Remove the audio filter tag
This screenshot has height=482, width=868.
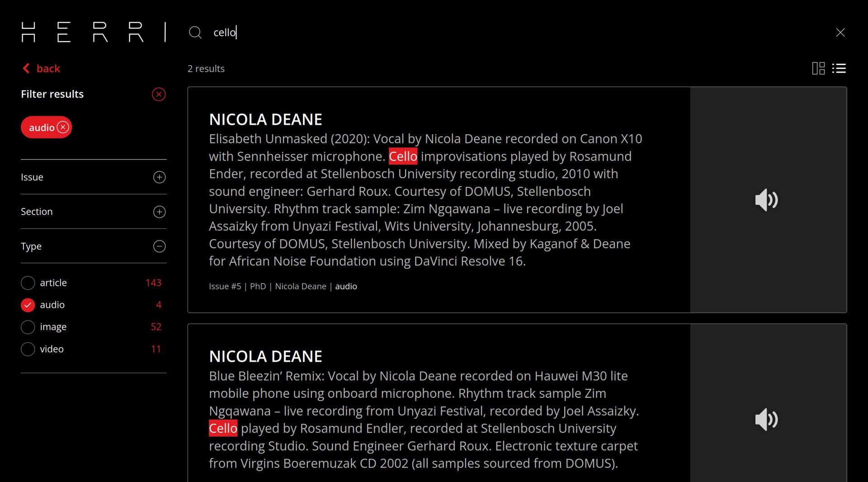click(x=63, y=128)
